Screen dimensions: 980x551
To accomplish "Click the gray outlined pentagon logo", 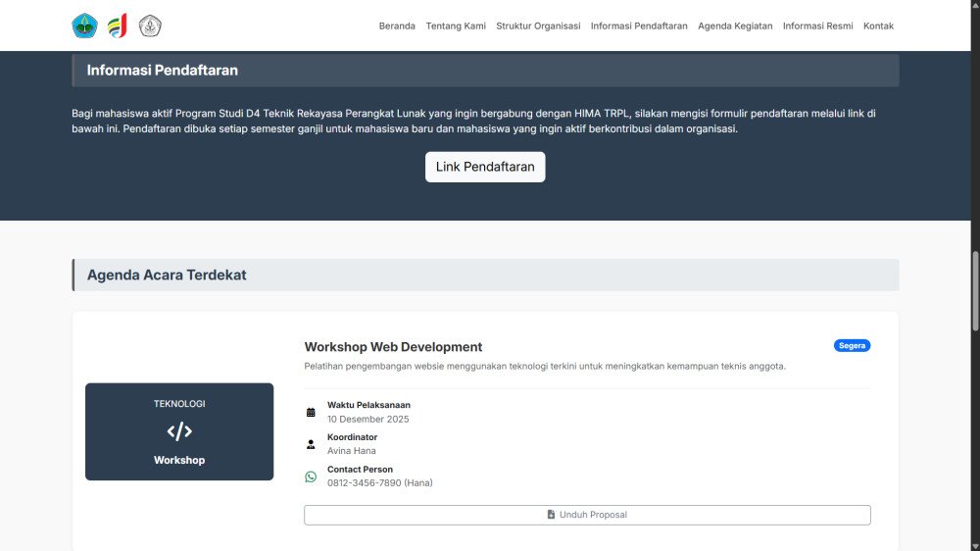I will click(150, 26).
